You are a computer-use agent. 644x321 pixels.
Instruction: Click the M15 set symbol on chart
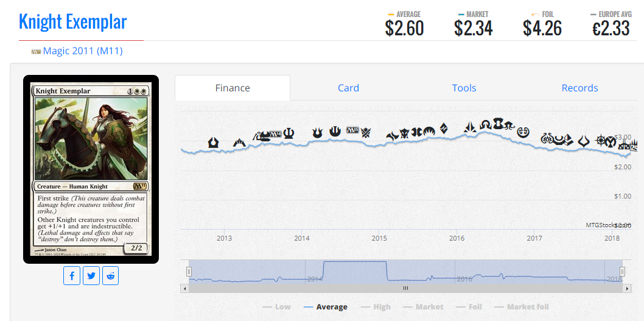(353, 130)
